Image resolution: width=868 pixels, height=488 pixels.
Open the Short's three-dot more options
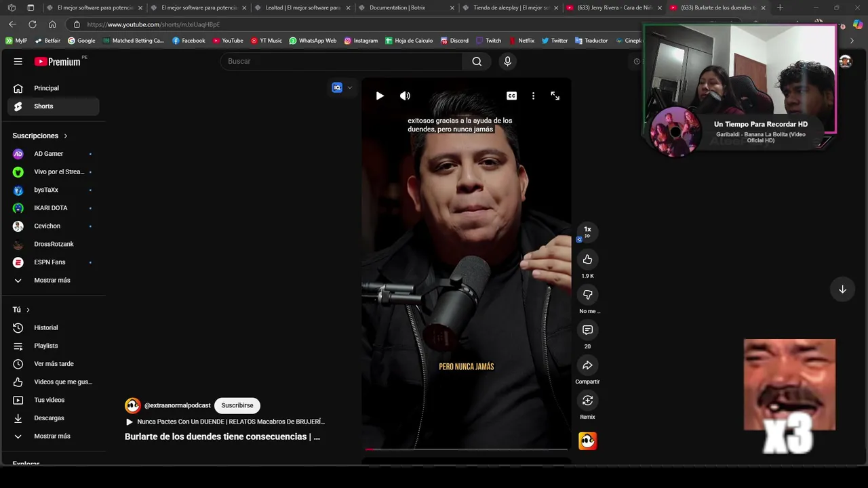coord(533,96)
